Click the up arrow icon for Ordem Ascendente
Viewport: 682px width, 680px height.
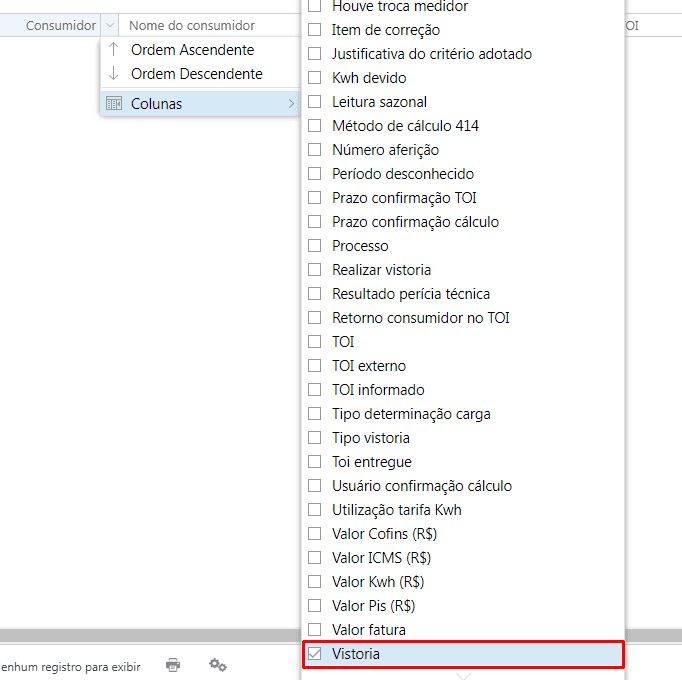(x=114, y=49)
